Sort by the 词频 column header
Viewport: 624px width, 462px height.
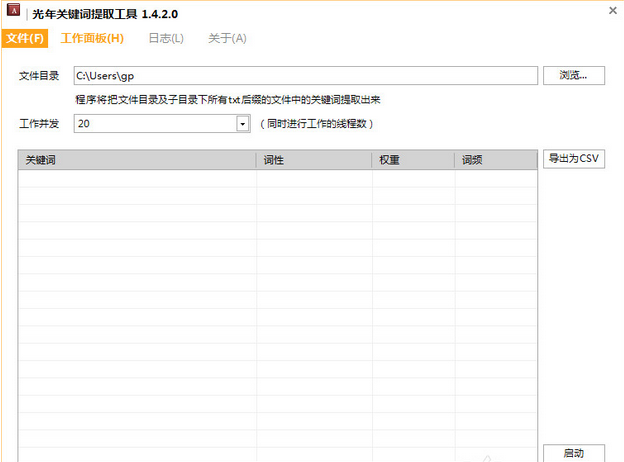pyautogui.click(x=495, y=160)
